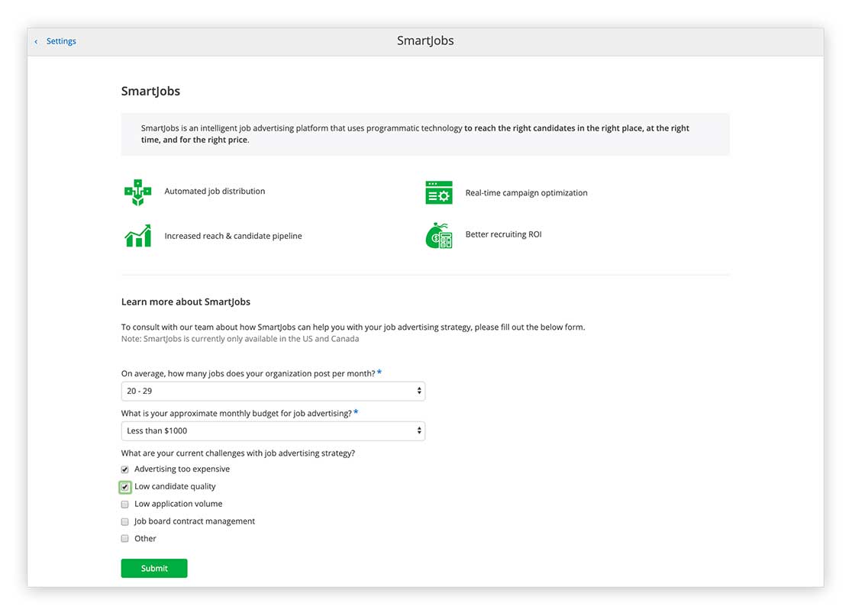Click the Real-time campaign optimization icon

(x=439, y=193)
